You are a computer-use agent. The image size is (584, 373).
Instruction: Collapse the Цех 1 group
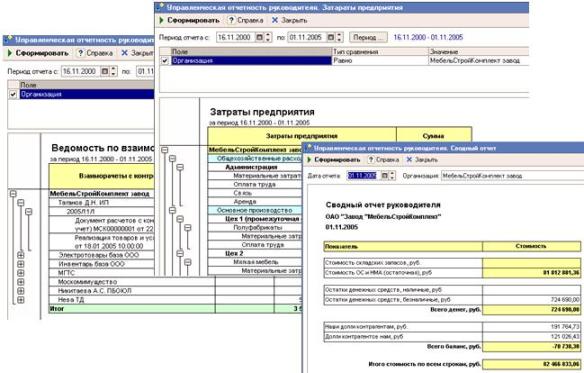[180, 219]
